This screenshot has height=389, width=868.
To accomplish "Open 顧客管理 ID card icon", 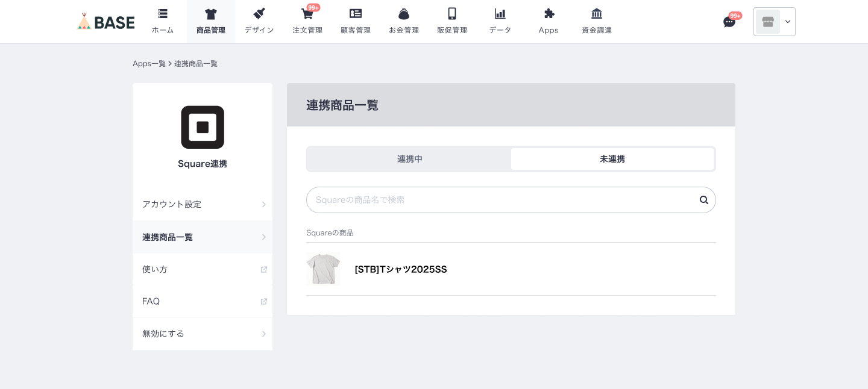I will [x=356, y=14].
